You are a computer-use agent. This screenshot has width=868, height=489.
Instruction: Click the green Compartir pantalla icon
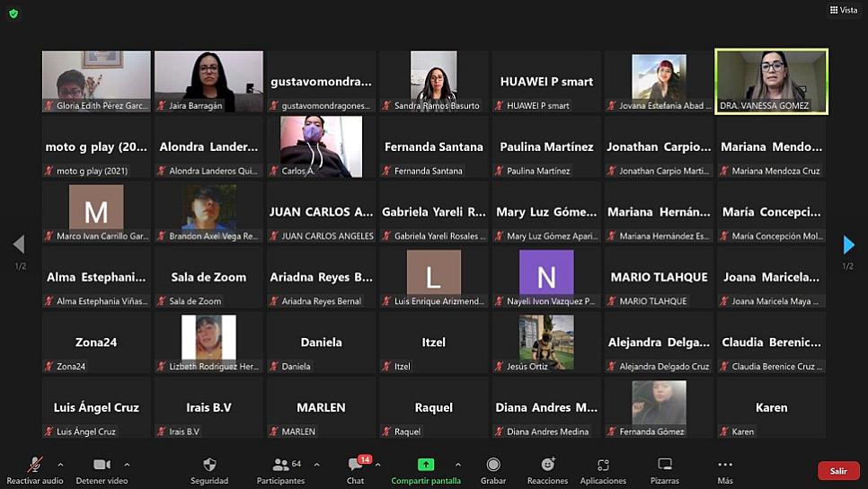426,465
